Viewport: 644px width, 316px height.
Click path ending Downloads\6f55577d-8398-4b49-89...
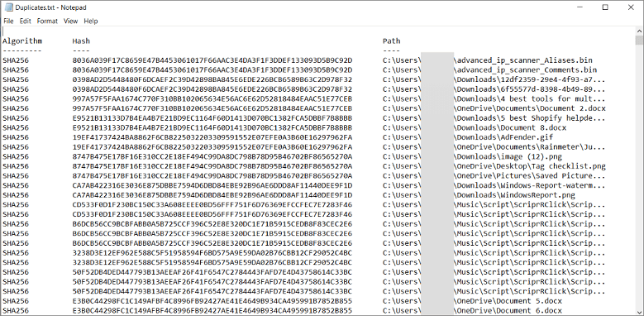pos(494,89)
